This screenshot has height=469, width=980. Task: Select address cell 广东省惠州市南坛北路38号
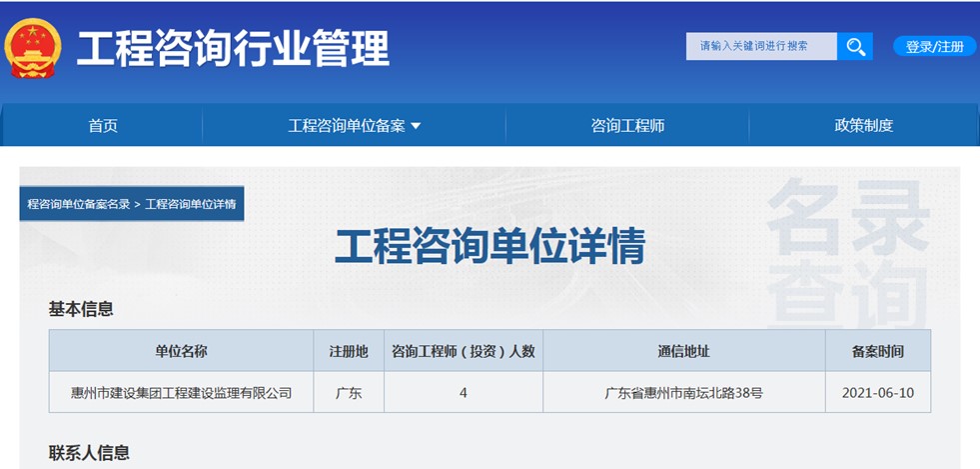[684, 393]
